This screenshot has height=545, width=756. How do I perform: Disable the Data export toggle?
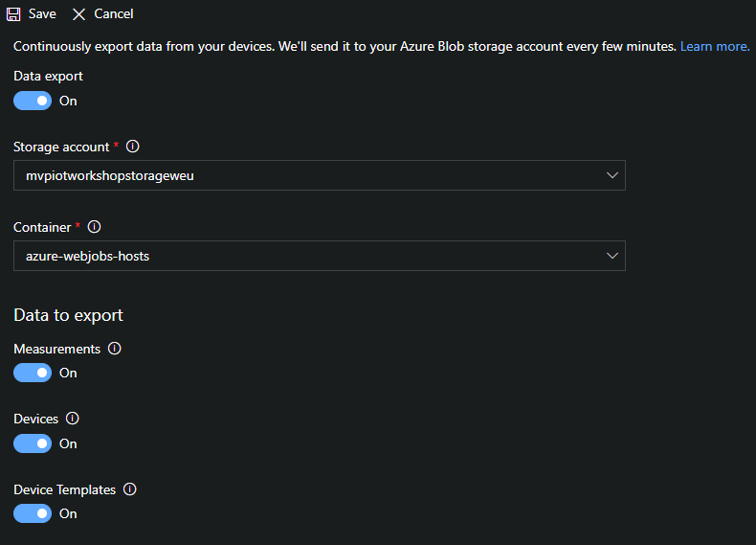(33, 101)
